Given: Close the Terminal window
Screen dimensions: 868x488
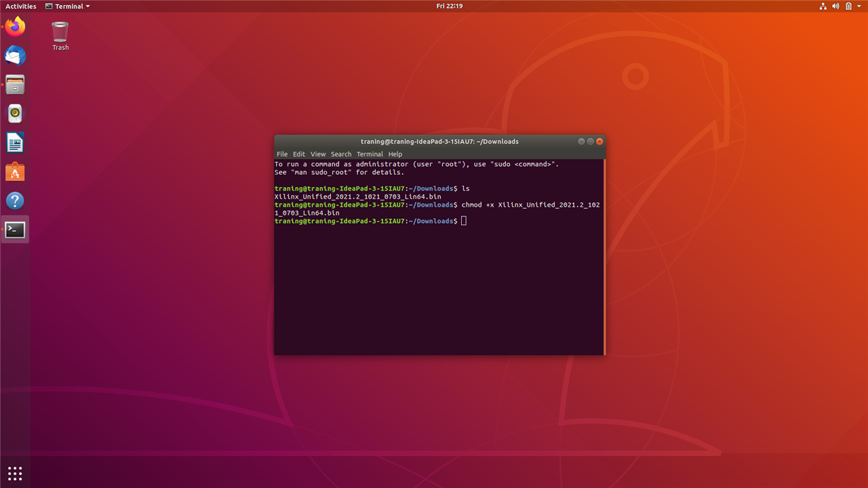Looking at the screenshot, I should [x=599, y=142].
